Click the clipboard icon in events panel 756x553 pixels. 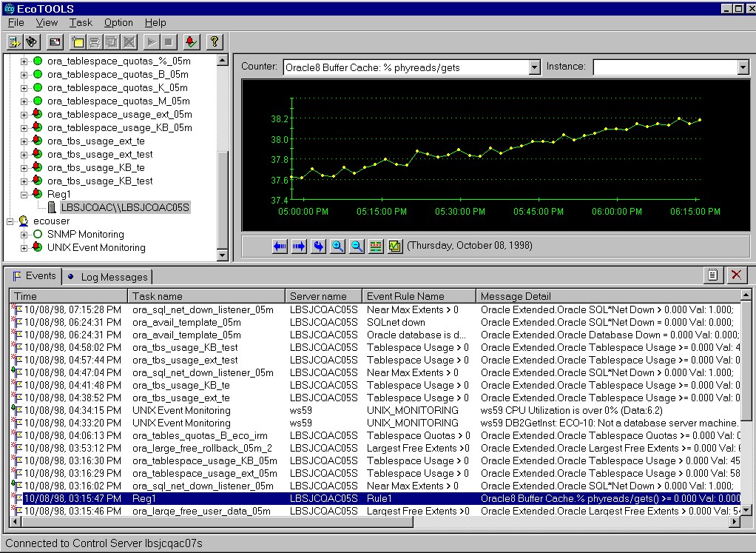pyautogui.click(x=712, y=275)
